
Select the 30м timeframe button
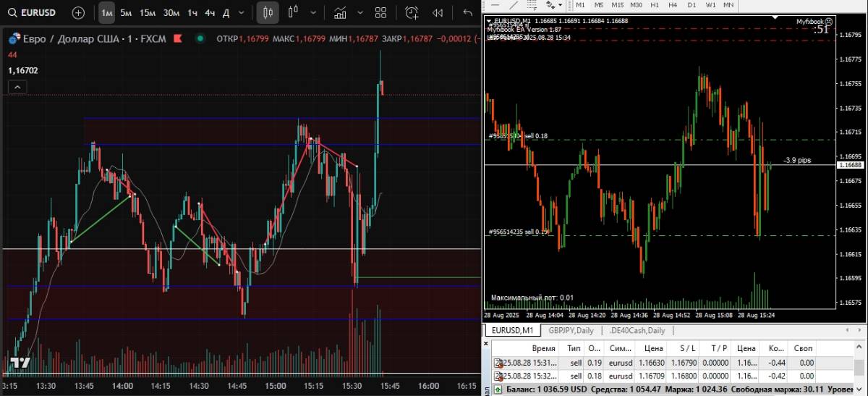point(171,12)
